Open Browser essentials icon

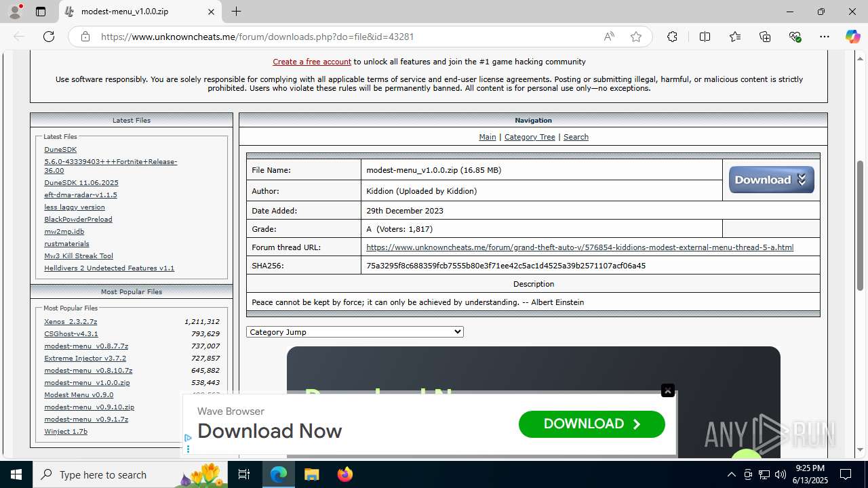pos(795,37)
